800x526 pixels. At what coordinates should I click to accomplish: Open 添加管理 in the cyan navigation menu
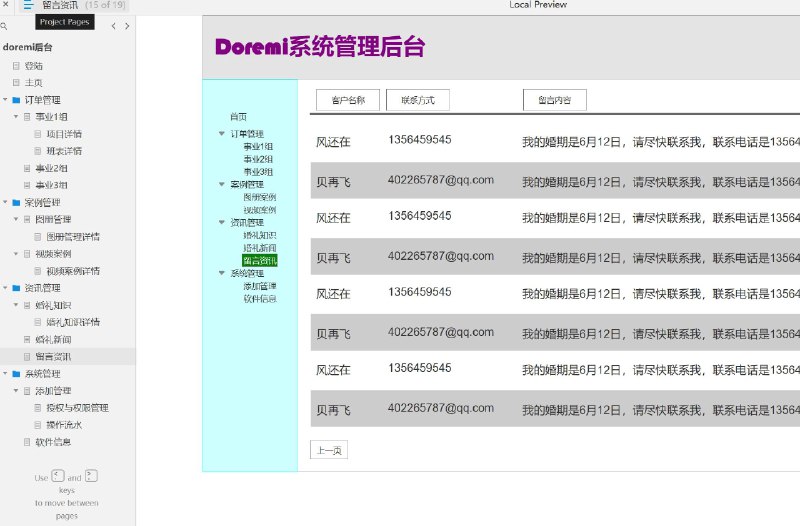[260, 286]
